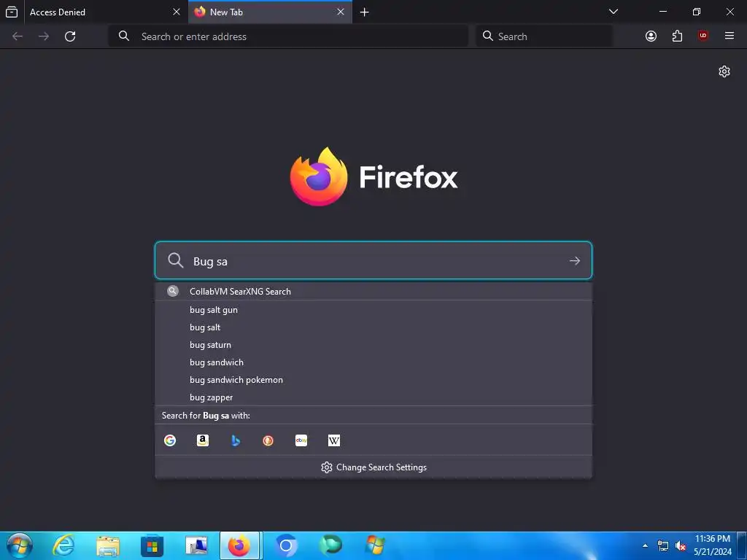Select the bug zapper suggestion
The image size is (747, 560).
373,397
